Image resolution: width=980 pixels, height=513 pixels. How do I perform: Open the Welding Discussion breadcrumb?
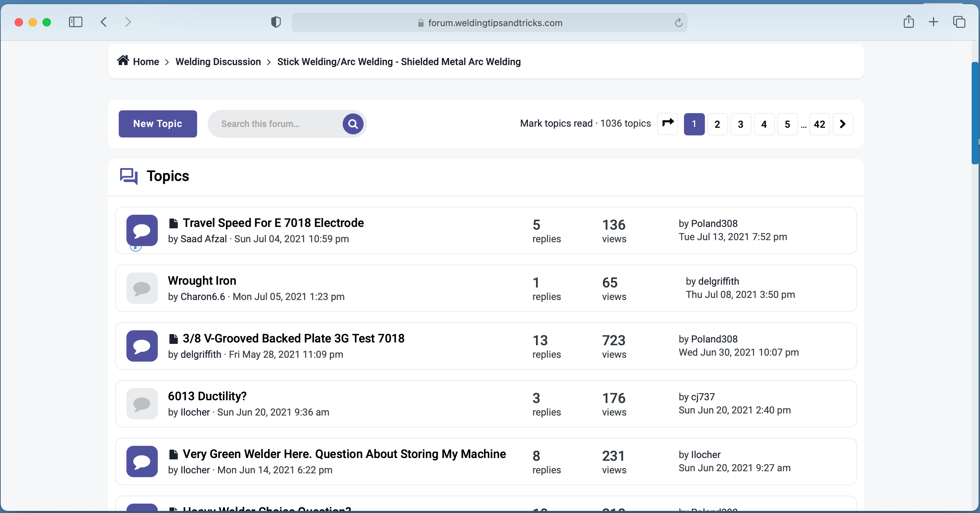coord(218,62)
